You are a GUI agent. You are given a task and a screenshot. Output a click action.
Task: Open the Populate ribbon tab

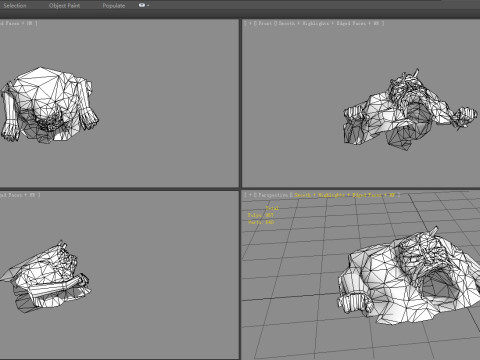click(x=114, y=6)
